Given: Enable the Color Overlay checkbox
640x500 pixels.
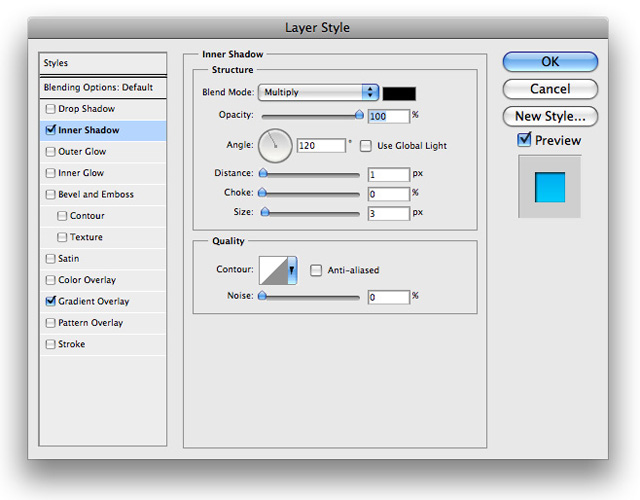Looking at the screenshot, I should 51,280.
